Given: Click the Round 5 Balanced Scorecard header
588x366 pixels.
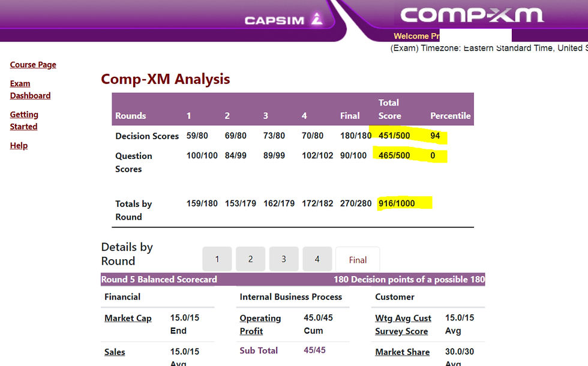Looking at the screenshot, I should pos(159,280).
